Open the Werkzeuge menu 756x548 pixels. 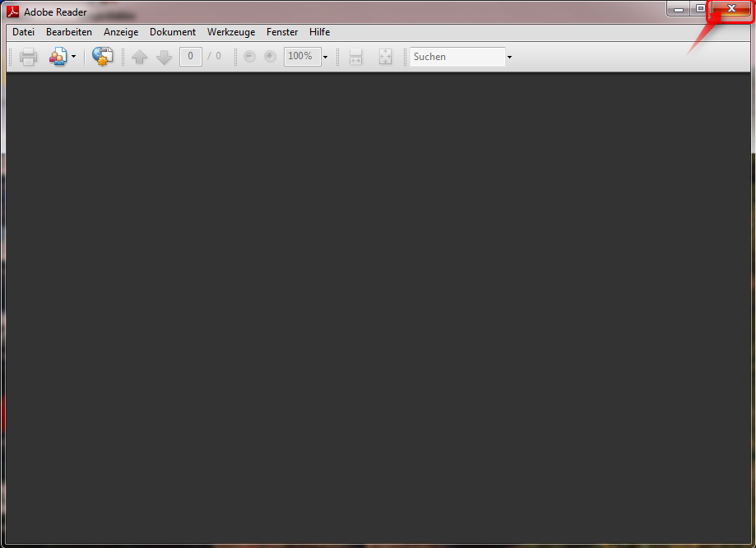pos(230,31)
